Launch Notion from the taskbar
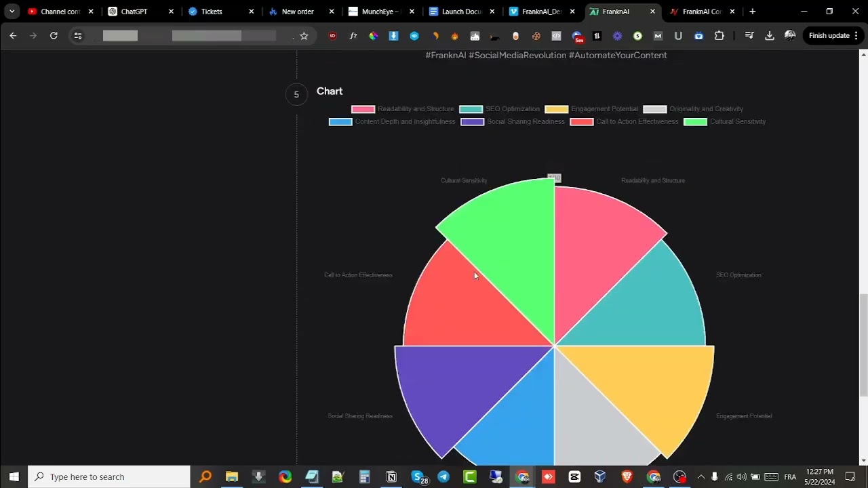 (x=391, y=477)
